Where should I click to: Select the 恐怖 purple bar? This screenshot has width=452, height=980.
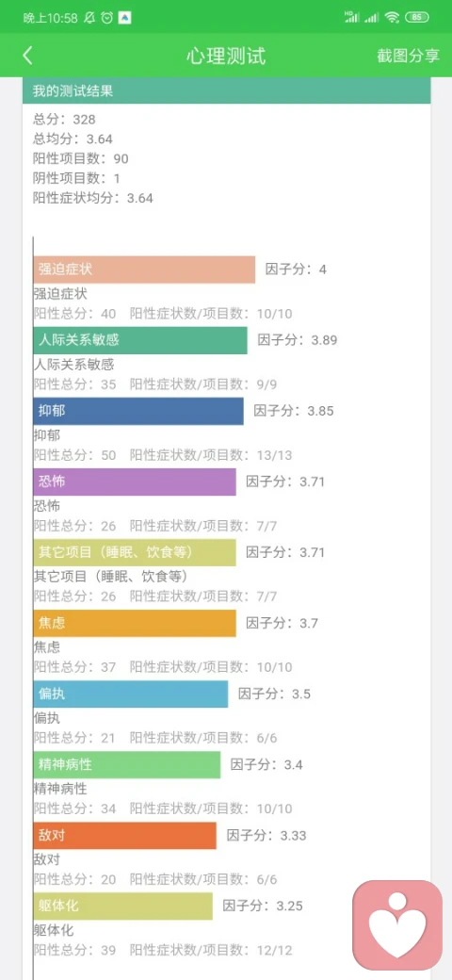coord(135,482)
